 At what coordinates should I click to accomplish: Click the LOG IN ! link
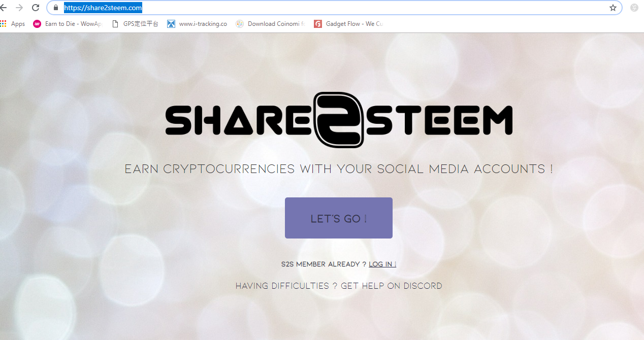pyautogui.click(x=382, y=264)
